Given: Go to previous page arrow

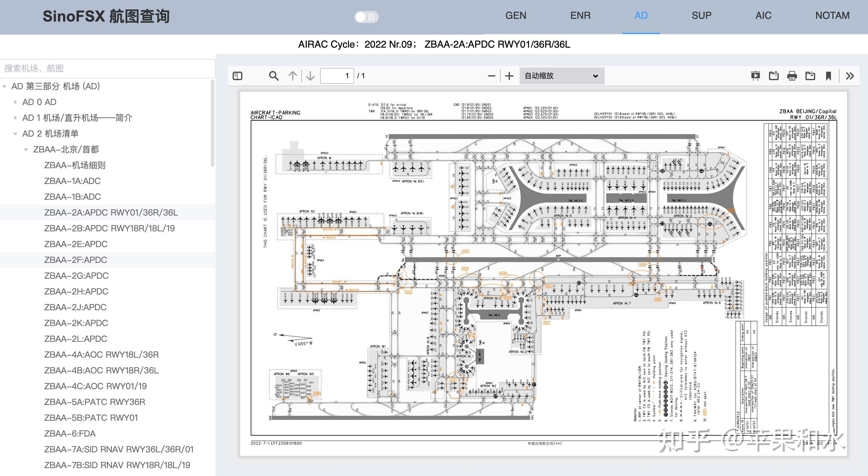Looking at the screenshot, I should [x=292, y=76].
